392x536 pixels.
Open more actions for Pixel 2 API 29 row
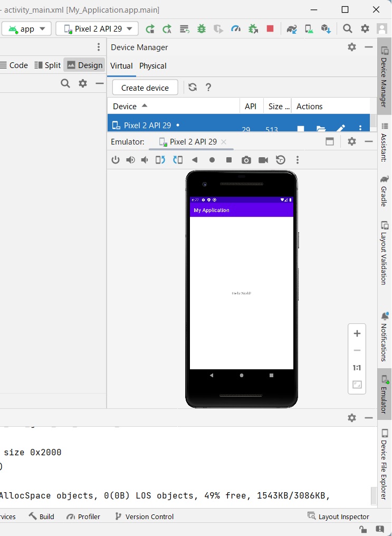point(360,128)
